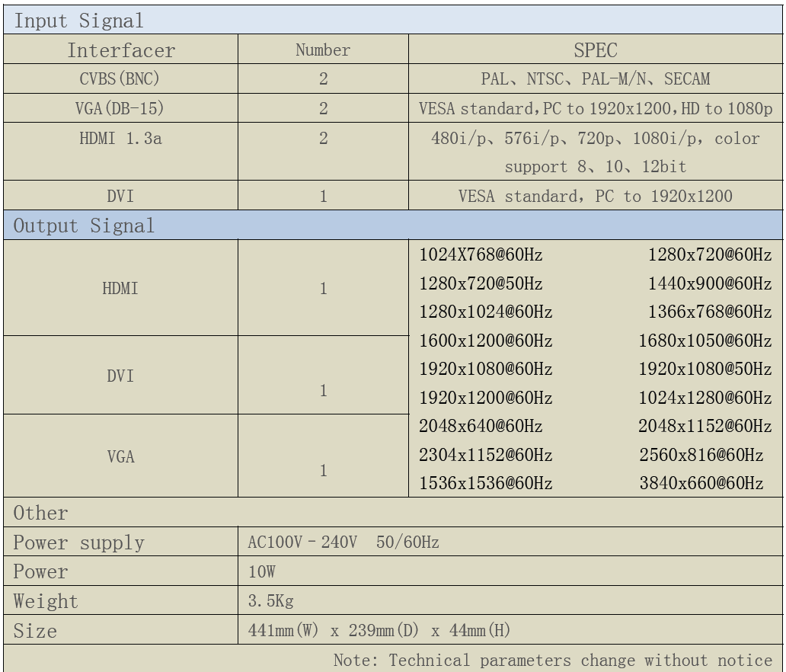
Task: Click 'VESA standard,PC to 1920x1200,HD to 1080p'
Action: [x=596, y=108]
